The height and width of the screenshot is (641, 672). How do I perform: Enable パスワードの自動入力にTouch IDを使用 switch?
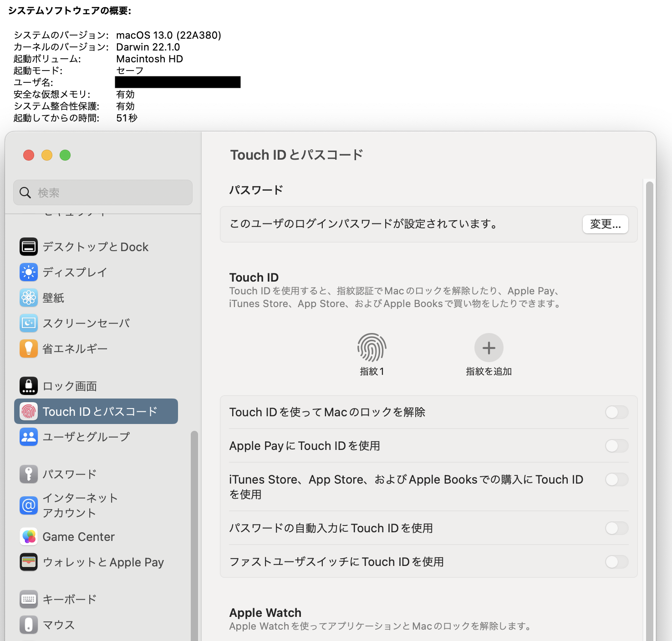616,528
